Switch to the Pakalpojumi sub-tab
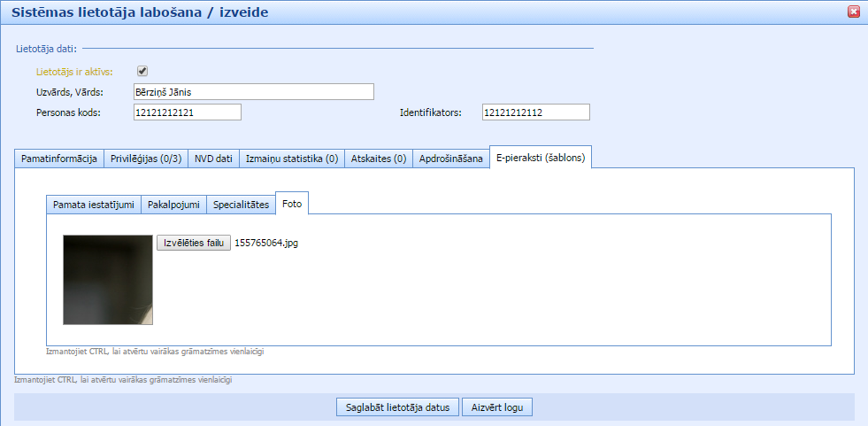 pos(173,205)
